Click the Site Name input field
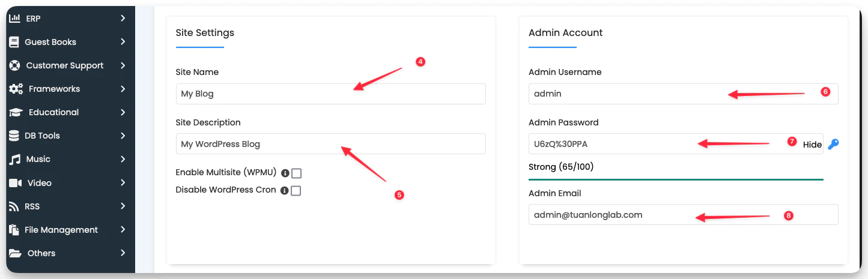Viewport: 868px width, 279px height. coord(330,94)
